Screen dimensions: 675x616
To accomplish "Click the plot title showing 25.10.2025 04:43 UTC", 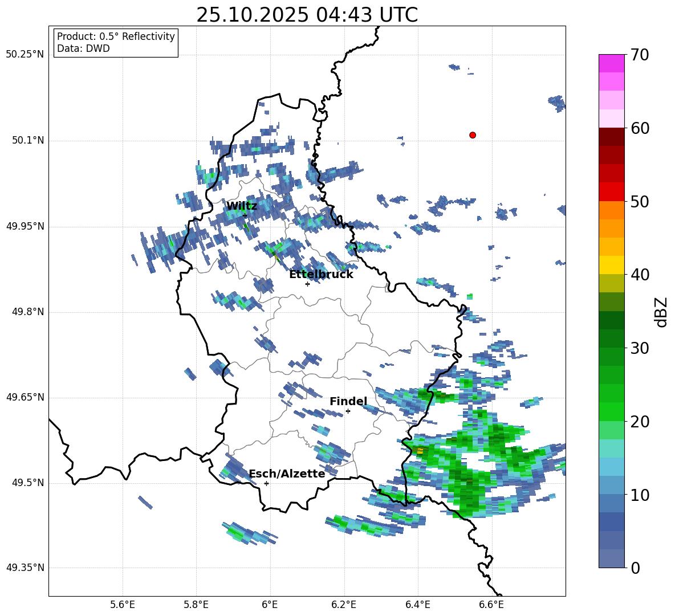I will [x=307, y=15].
